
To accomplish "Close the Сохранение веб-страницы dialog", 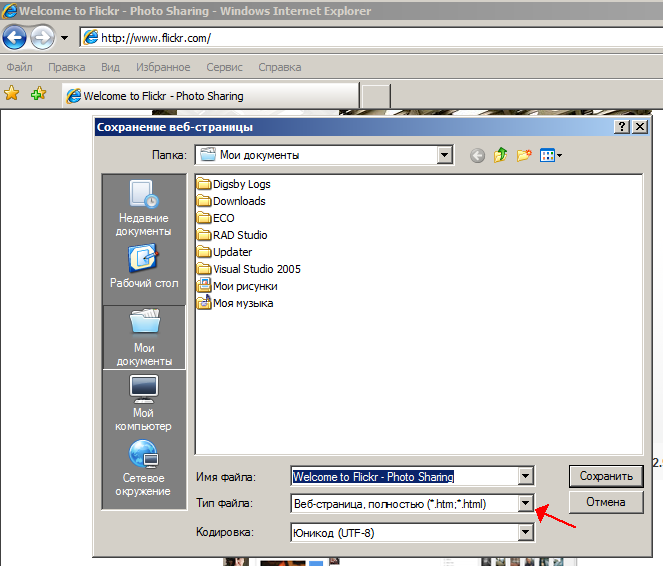I will point(640,127).
